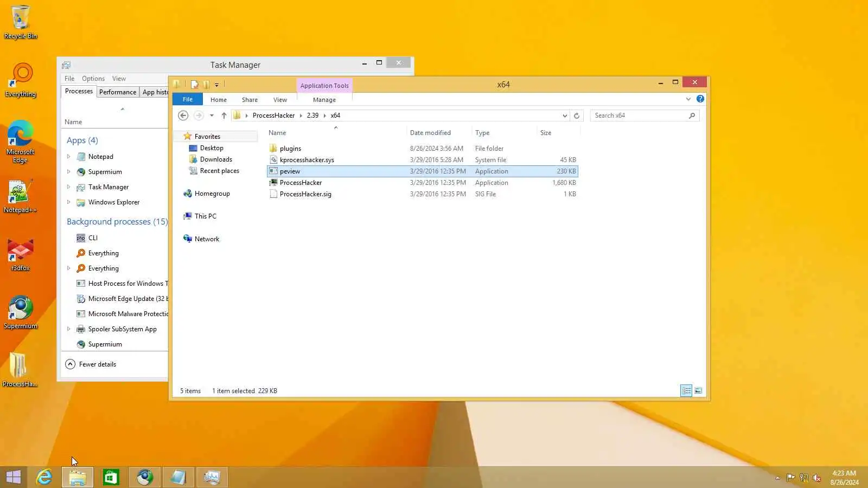Screen dimensions: 868x488
Task: Switch to Task Manager on the taskbar
Action: [212, 477]
